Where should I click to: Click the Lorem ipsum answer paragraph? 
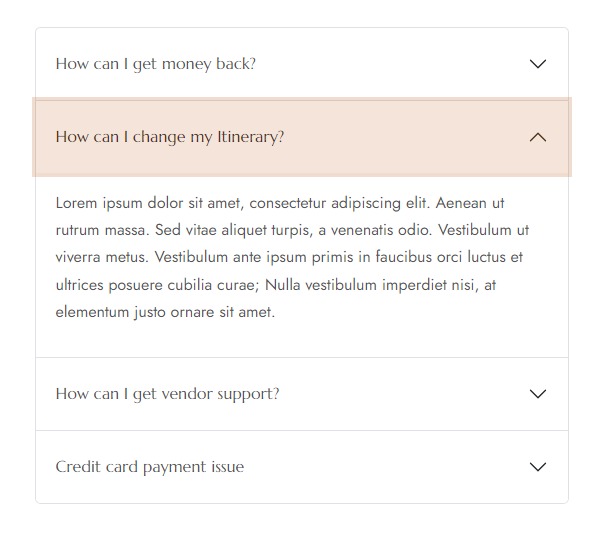292,258
